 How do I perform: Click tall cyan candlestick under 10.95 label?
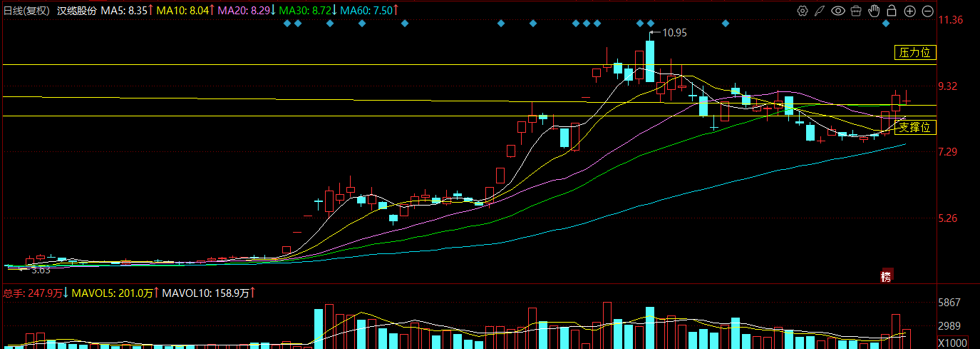pos(650,61)
